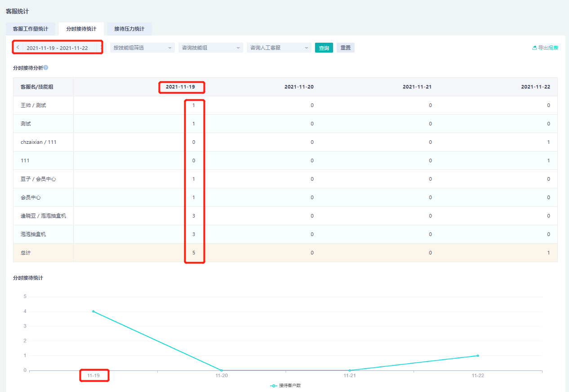Toggle 接待客户数 legend marker in chart
569x392 pixels.
pos(274,386)
